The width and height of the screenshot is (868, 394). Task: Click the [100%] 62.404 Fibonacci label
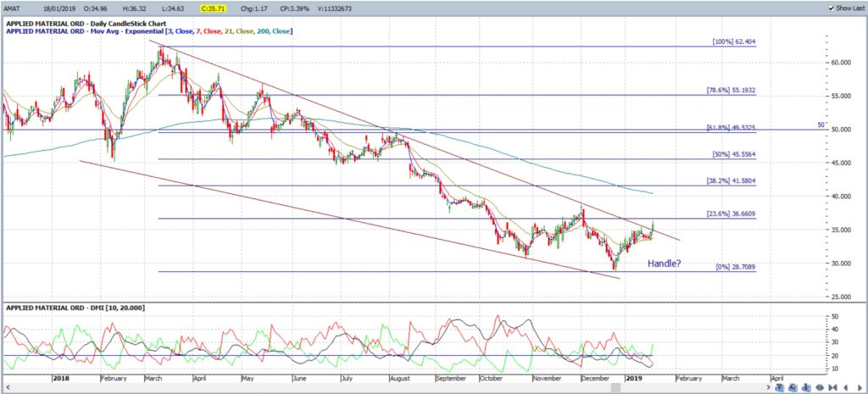pyautogui.click(x=734, y=42)
